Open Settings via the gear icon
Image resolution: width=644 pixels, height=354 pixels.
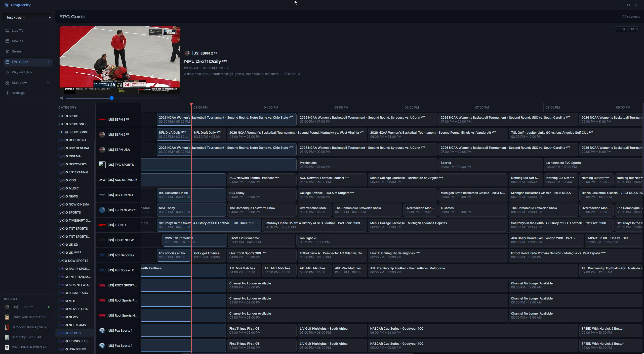(x=7, y=93)
